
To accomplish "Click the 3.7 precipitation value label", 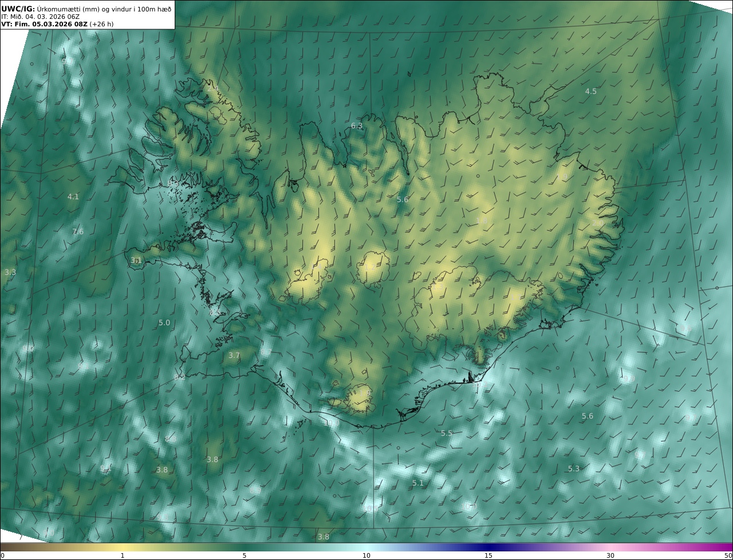I will 234,356.
